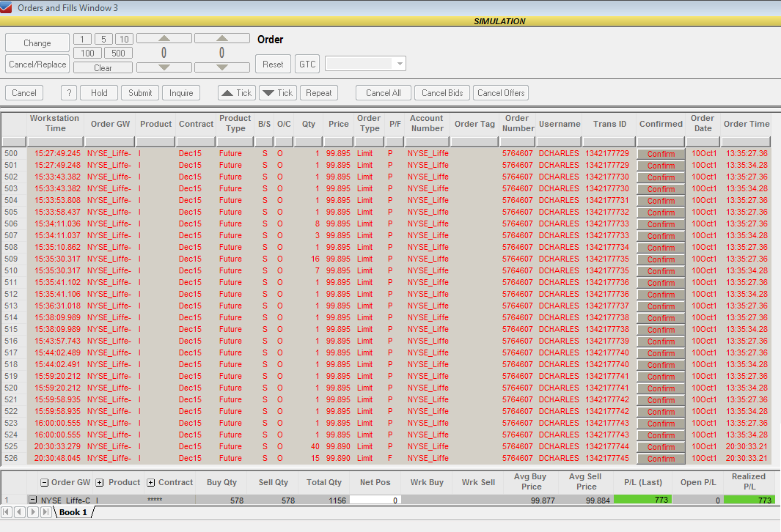Go to previous sheet navigation arrow
The width and height of the screenshot is (781, 532).
20,511
